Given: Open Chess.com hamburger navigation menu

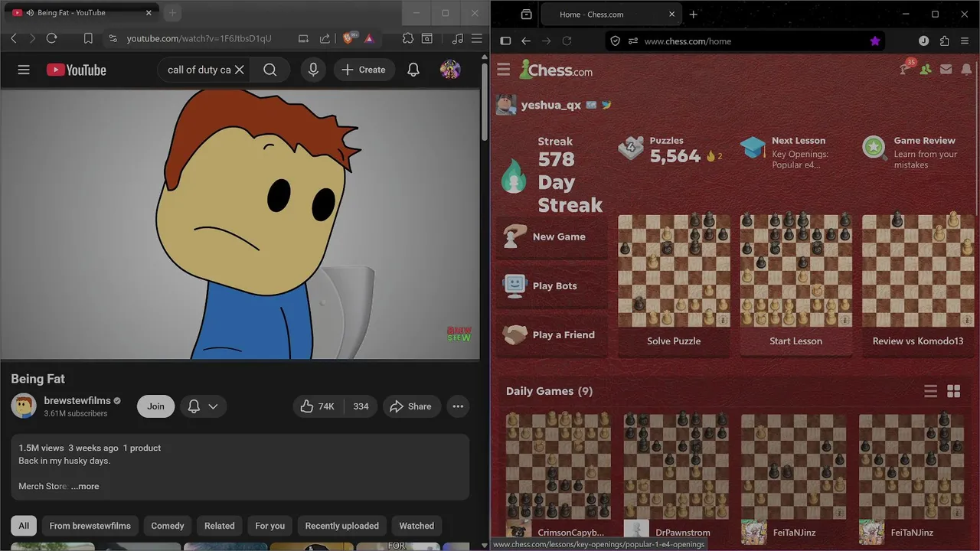Looking at the screenshot, I should [504, 70].
